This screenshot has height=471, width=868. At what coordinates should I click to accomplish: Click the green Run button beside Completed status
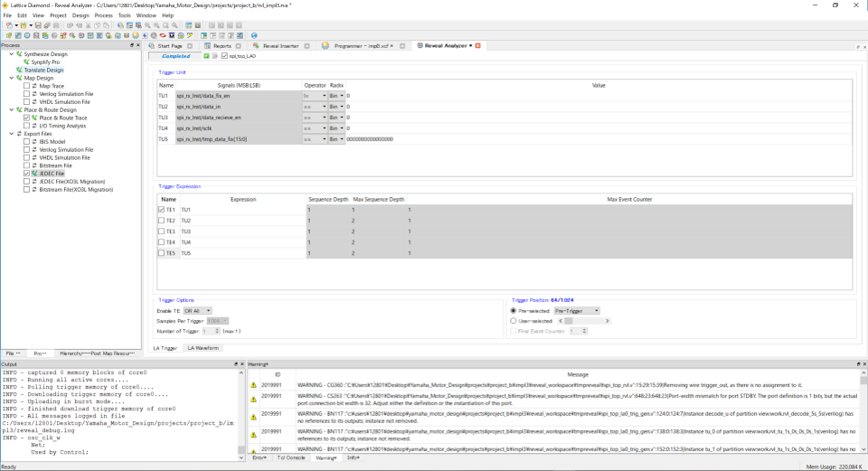206,56
